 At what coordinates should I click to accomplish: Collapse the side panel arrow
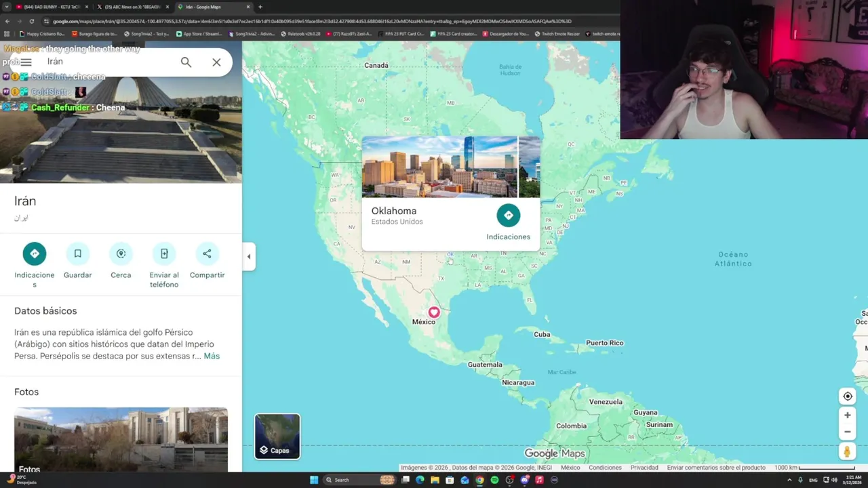point(248,256)
